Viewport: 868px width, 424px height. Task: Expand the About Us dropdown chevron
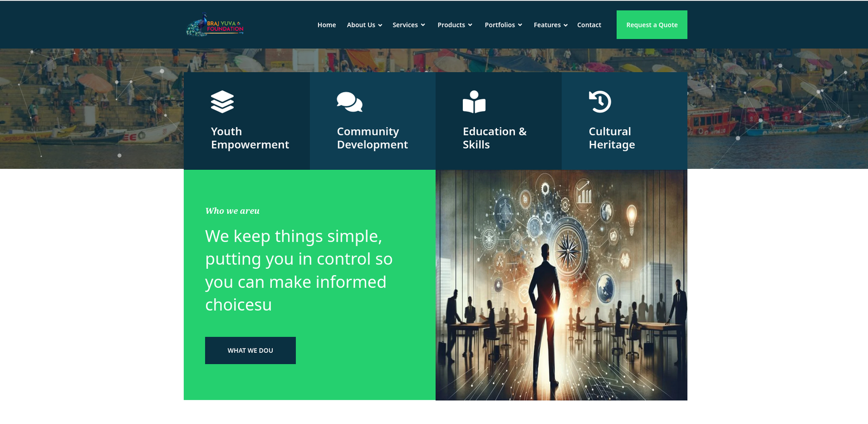pyautogui.click(x=380, y=26)
